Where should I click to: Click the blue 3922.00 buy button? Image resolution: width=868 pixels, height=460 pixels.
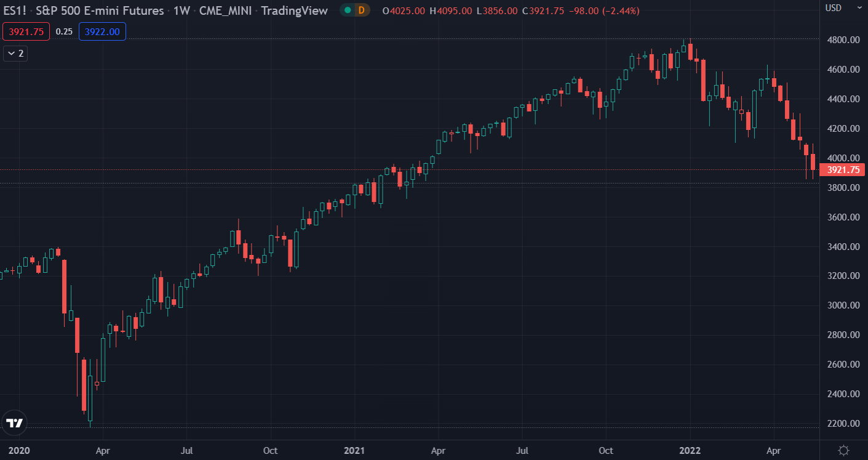click(x=102, y=31)
